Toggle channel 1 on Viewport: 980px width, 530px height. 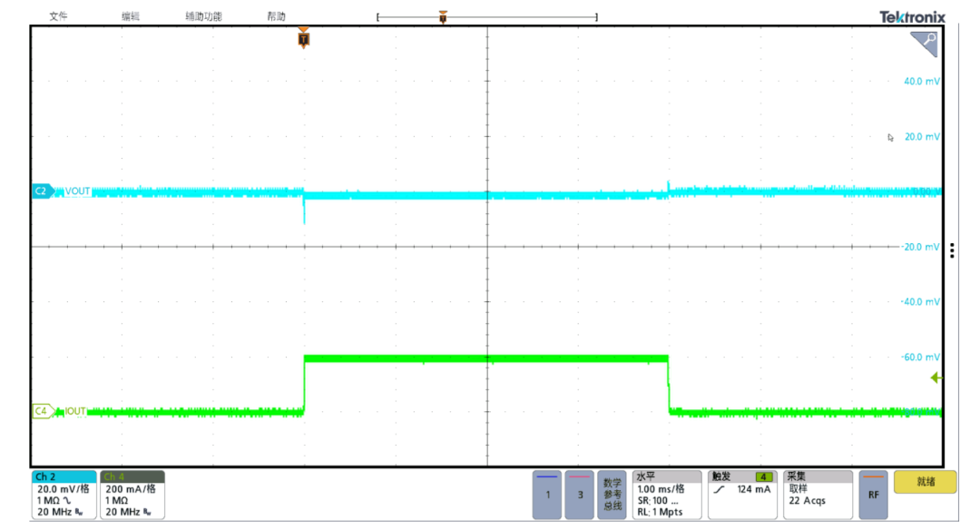coord(547,495)
